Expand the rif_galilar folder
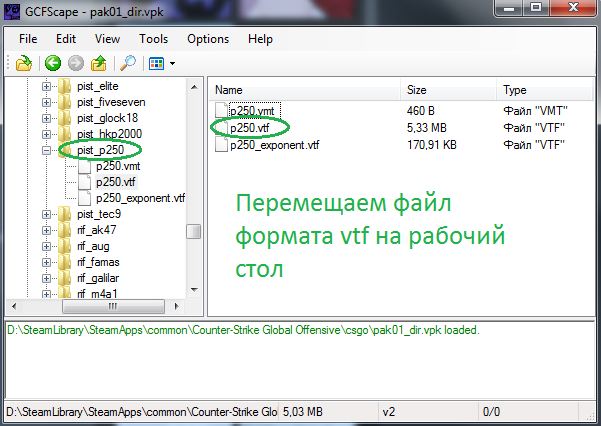This screenshot has width=601, height=426. 46,278
